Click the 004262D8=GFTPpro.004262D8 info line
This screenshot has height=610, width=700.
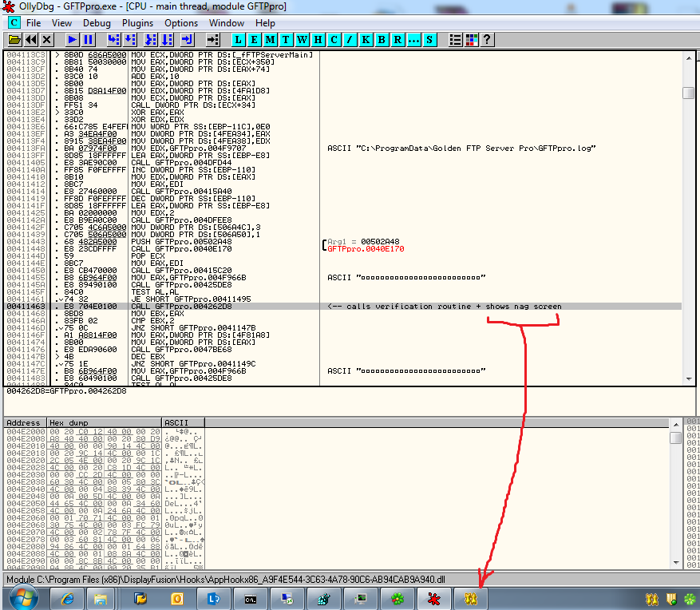[66, 391]
